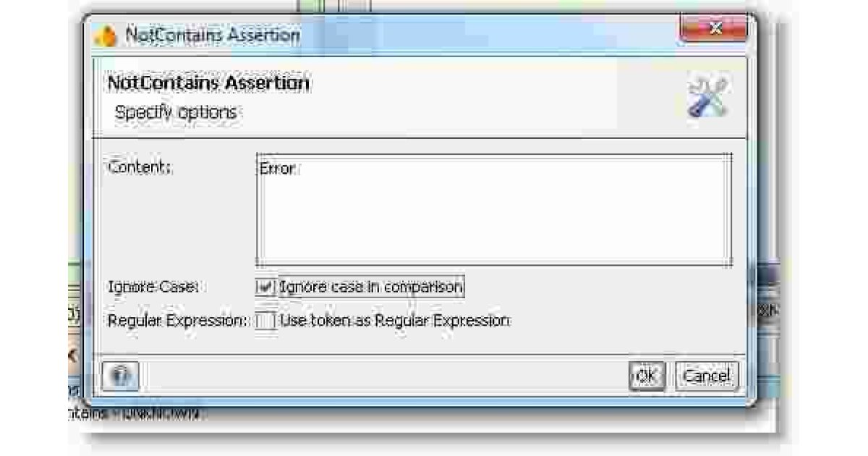Viewport: 868px width, 456px height.
Task: Close the NotContains Assertion window
Action: click(x=715, y=29)
